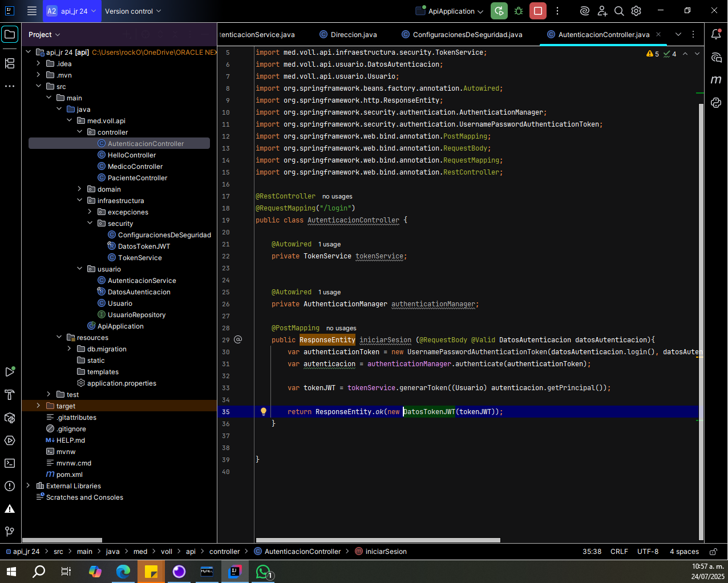Viewport: 728px width, 583px height.
Task: Open the Maven tool window icon
Action: (716, 80)
